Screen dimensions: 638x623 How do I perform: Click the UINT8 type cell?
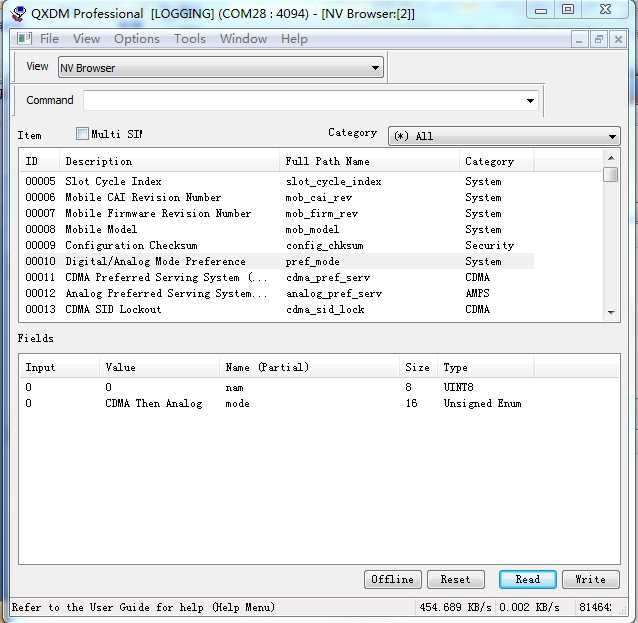coord(458,387)
